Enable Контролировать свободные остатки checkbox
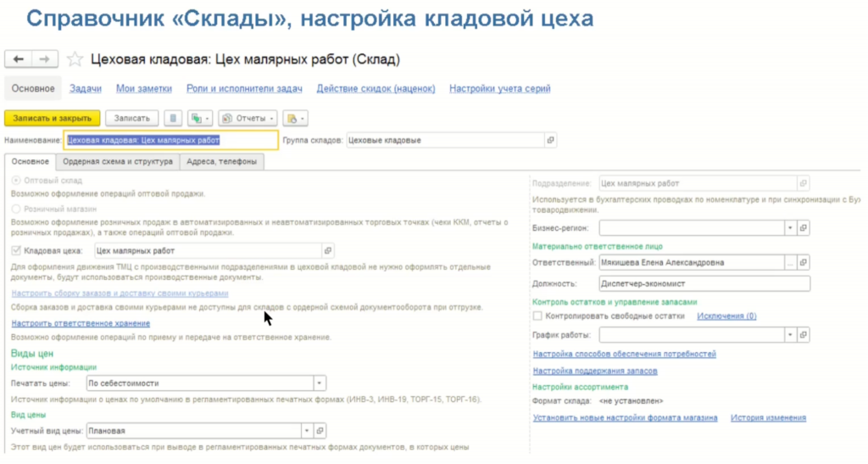 537,316
